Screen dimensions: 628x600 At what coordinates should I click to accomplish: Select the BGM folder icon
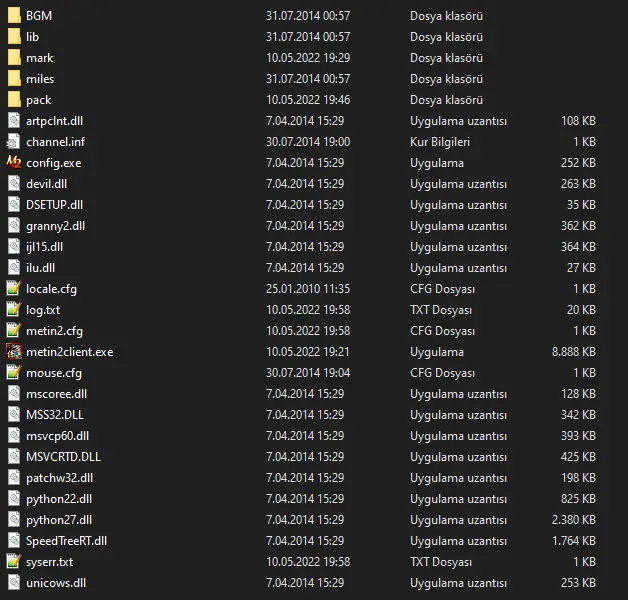coord(14,16)
